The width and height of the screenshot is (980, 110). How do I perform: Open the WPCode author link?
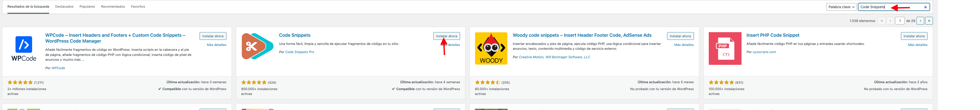pyautogui.click(x=58, y=68)
